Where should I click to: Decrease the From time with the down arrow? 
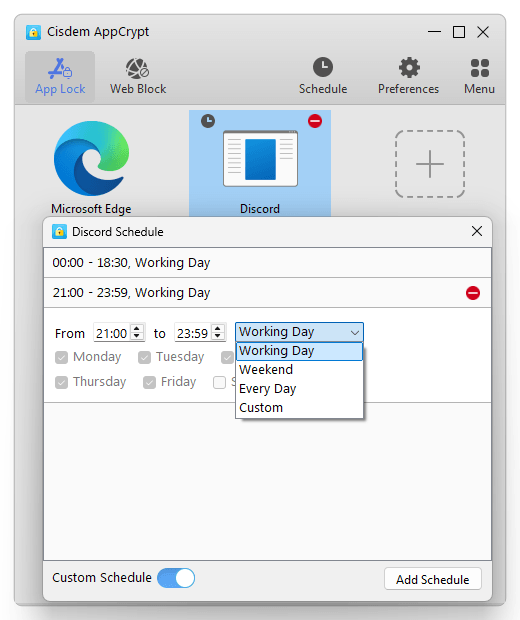coord(137,336)
